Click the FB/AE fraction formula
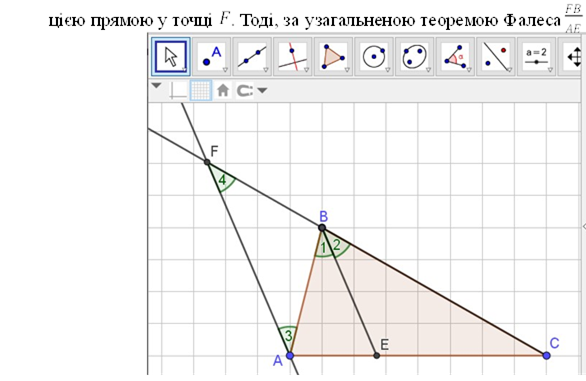This screenshot has width=586, height=381. (573, 19)
